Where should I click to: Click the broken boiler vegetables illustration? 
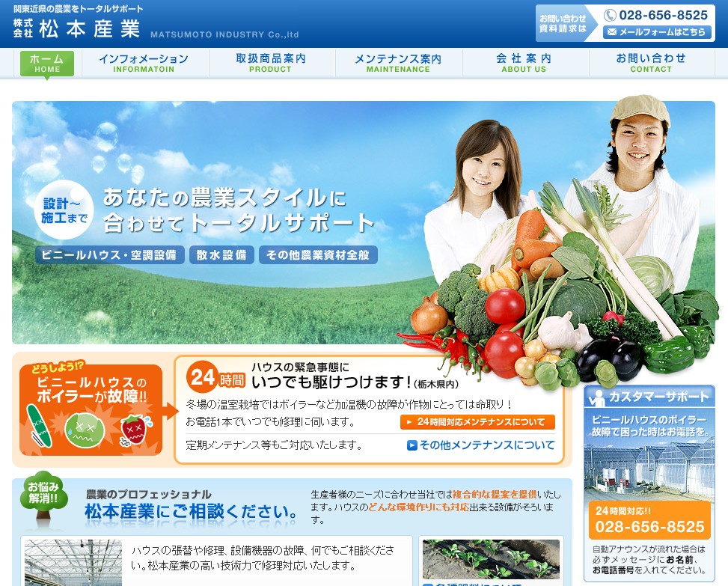pyautogui.click(x=91, y=428)
